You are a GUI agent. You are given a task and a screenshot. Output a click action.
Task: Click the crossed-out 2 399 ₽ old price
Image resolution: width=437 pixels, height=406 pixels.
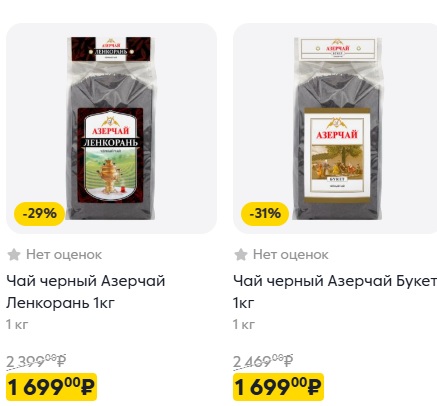pos(36,361)
